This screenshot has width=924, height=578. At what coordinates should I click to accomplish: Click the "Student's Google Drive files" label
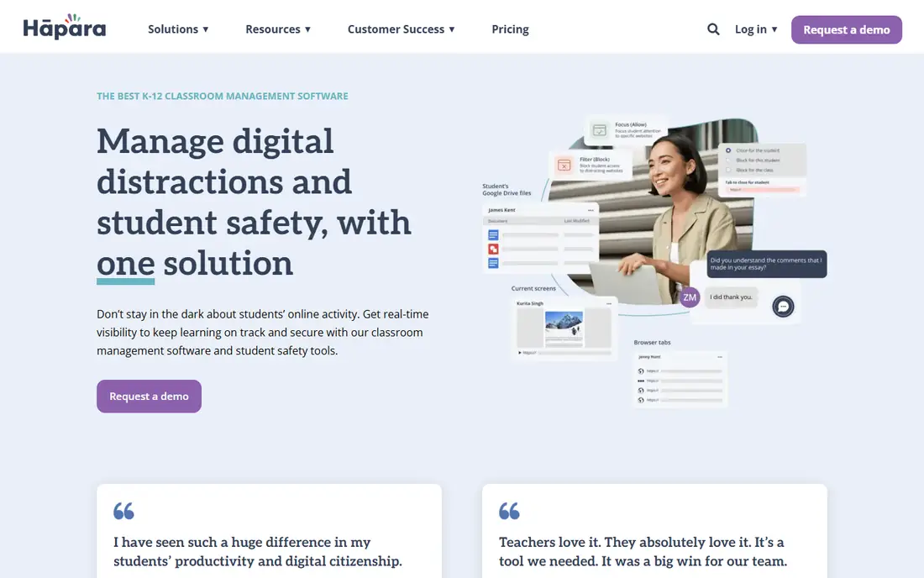point(507,190)
